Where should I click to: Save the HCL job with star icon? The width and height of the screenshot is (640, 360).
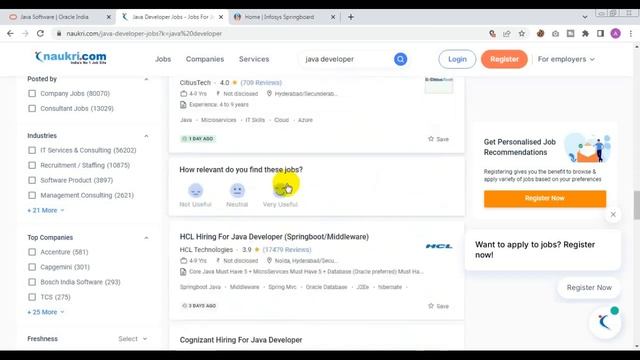(x=438, y=306)
